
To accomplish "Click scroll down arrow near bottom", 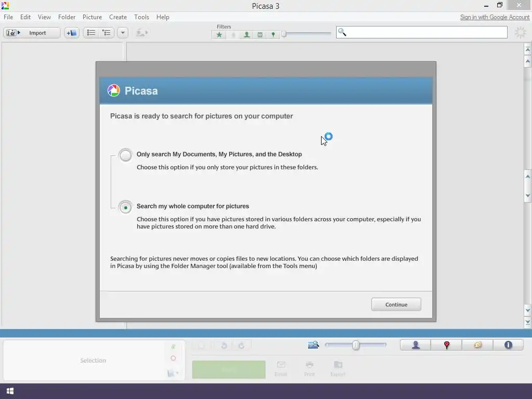I will (x=528, y=310).
